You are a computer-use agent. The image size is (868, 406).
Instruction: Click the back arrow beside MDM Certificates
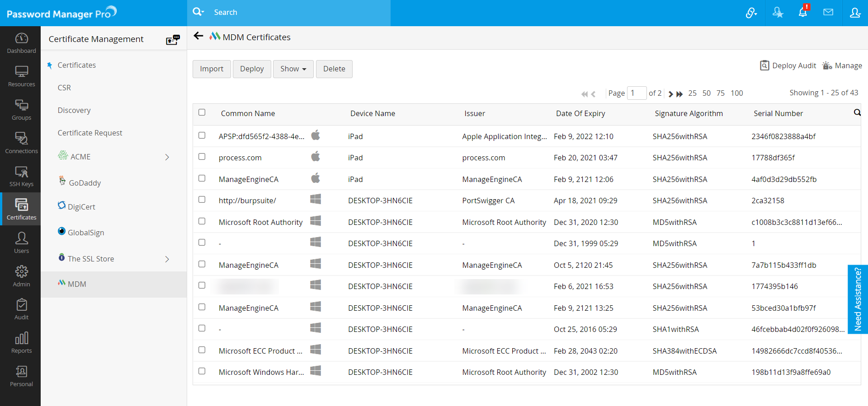198,36
